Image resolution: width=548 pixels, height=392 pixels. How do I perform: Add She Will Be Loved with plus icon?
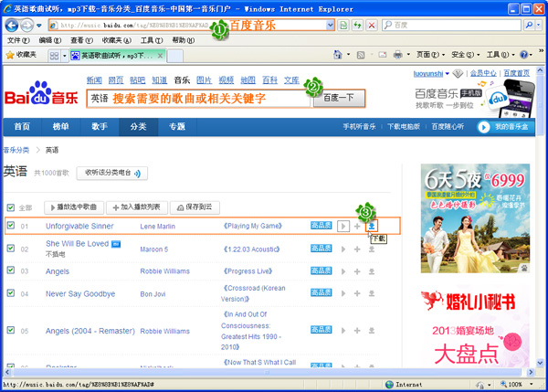[357, 249]
